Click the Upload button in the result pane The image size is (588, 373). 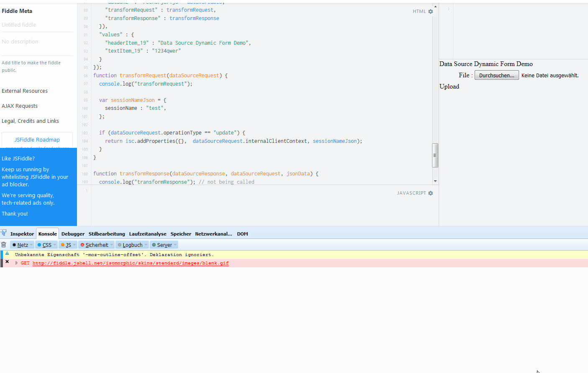tap(449, 86)
